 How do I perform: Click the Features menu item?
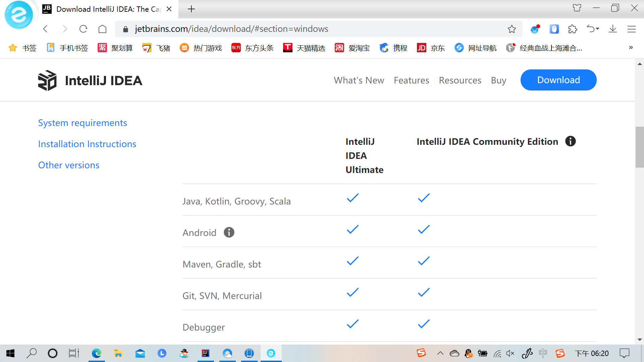[411, 80]
